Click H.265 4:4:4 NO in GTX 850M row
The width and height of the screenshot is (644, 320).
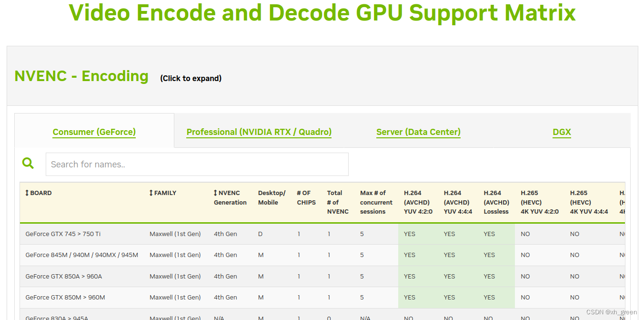574,298
